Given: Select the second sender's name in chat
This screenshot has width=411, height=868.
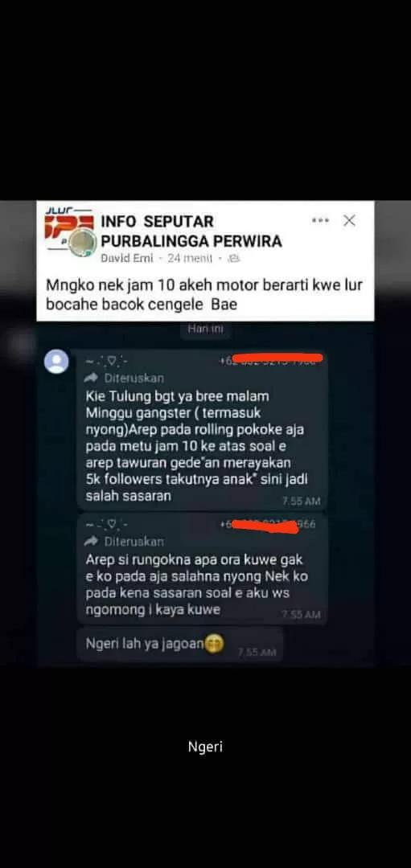Looking at the screenshot, I should [x=106, y=524].
